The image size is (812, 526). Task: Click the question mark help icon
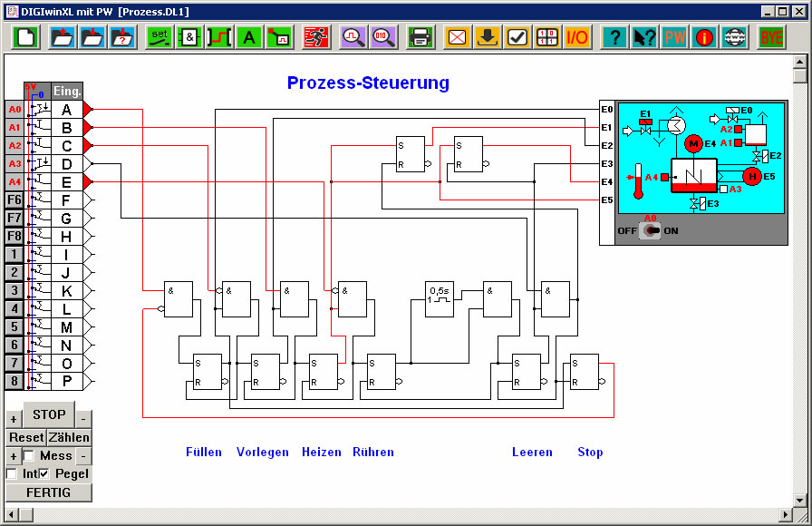point(614,37)
